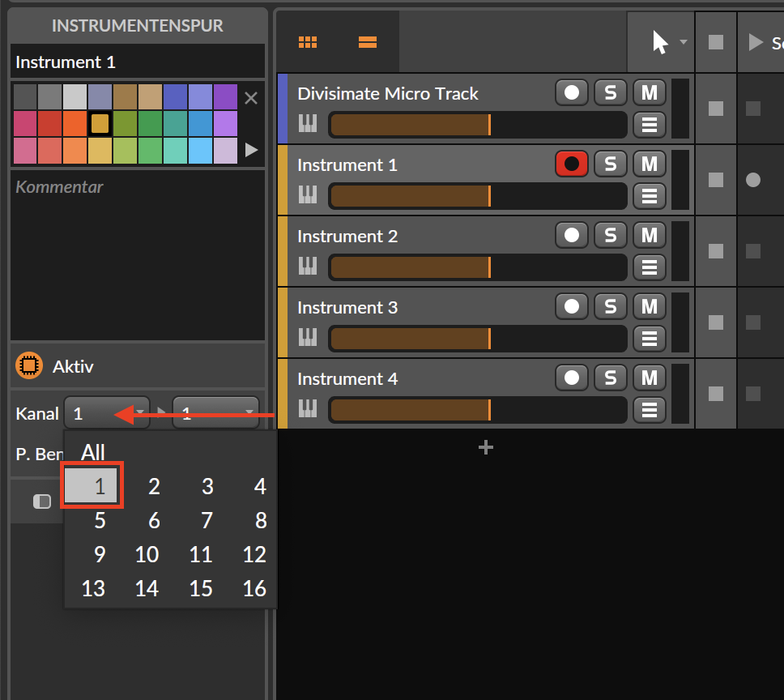Select the grid layout view icon

(x=308, y=41)
